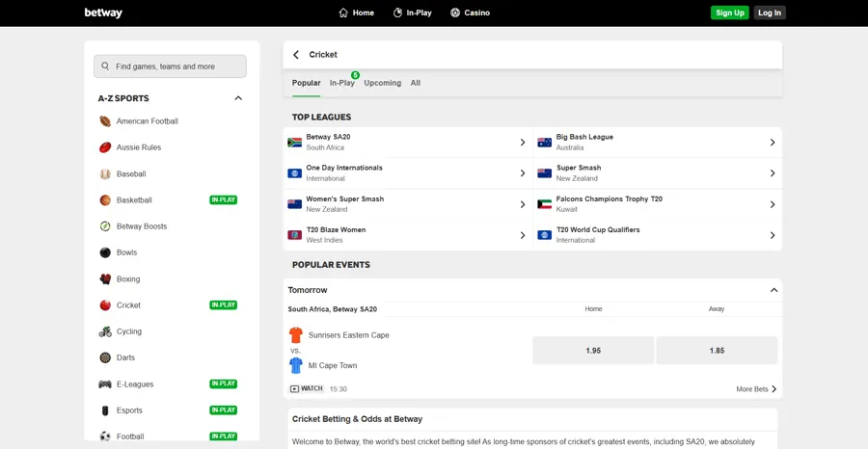Open South Africa, Betway SA20 heading

(x=332, y=309)
